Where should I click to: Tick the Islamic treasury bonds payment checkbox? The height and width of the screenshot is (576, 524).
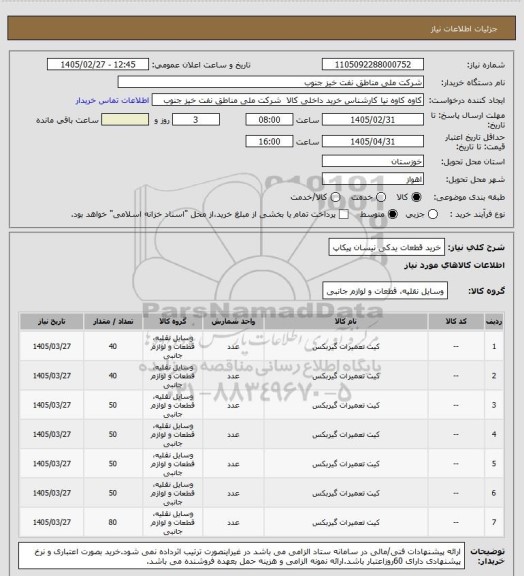344,214
